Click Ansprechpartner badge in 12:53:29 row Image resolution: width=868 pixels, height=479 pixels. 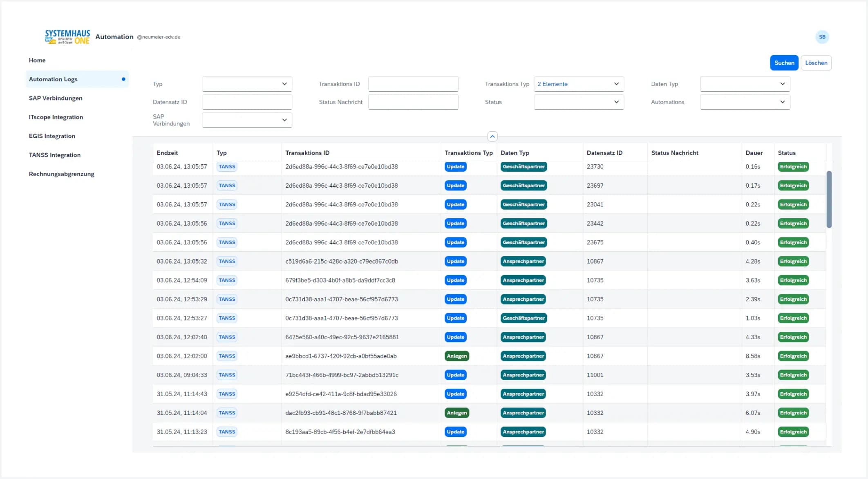523,299
